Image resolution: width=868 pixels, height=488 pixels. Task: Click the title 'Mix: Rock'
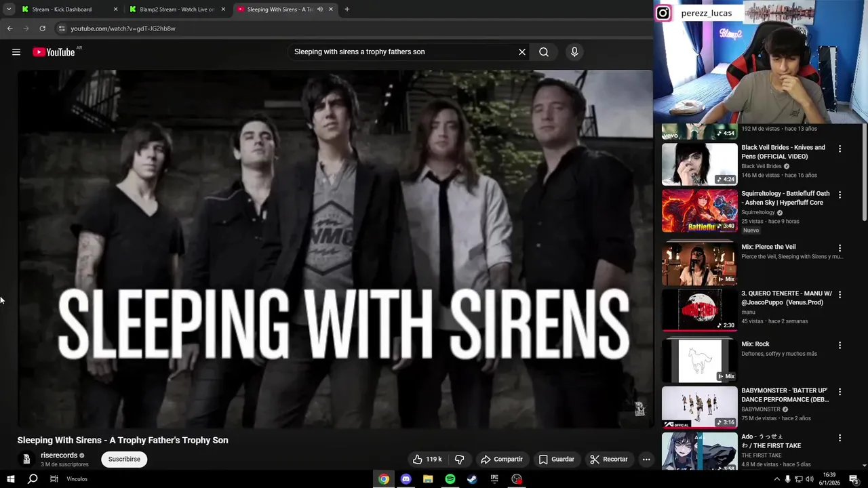tap(755, 344)
